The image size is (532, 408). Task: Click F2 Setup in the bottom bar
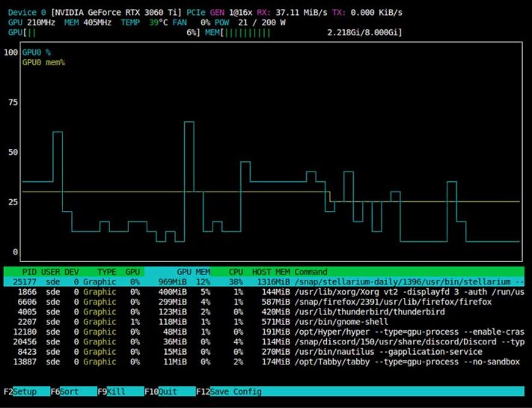click(x=21, y=391)
